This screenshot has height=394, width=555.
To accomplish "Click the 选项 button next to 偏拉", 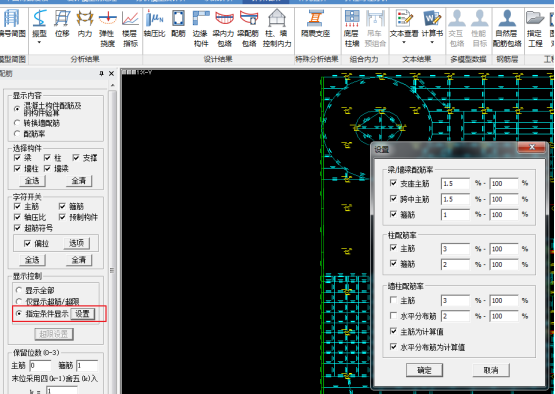I will [76, 243].
